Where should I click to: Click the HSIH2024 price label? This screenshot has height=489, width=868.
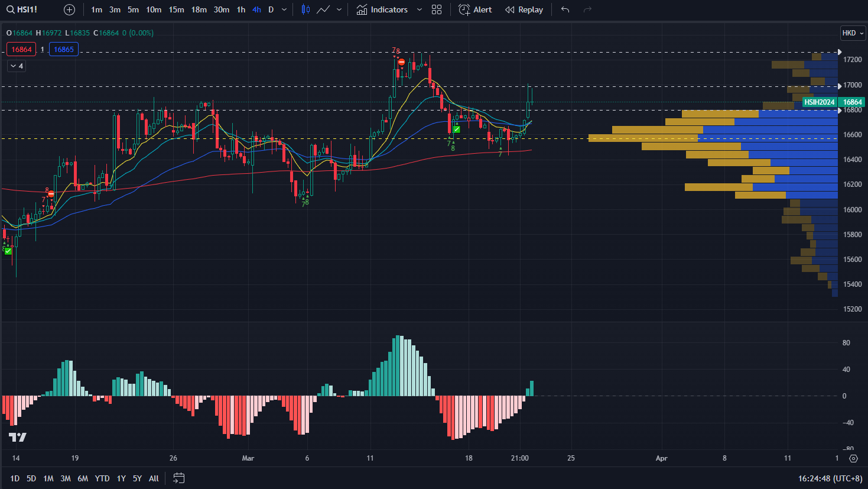[819, 102]
